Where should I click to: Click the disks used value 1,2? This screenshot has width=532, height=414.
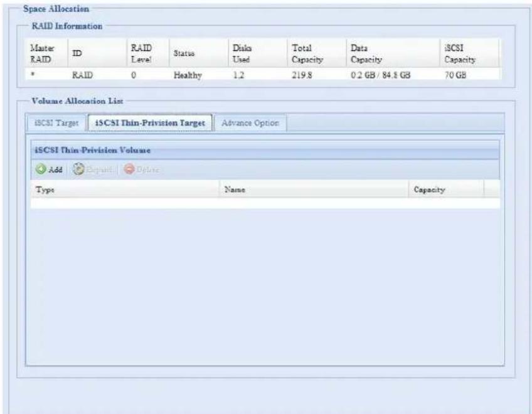click(x=238, y=75)
